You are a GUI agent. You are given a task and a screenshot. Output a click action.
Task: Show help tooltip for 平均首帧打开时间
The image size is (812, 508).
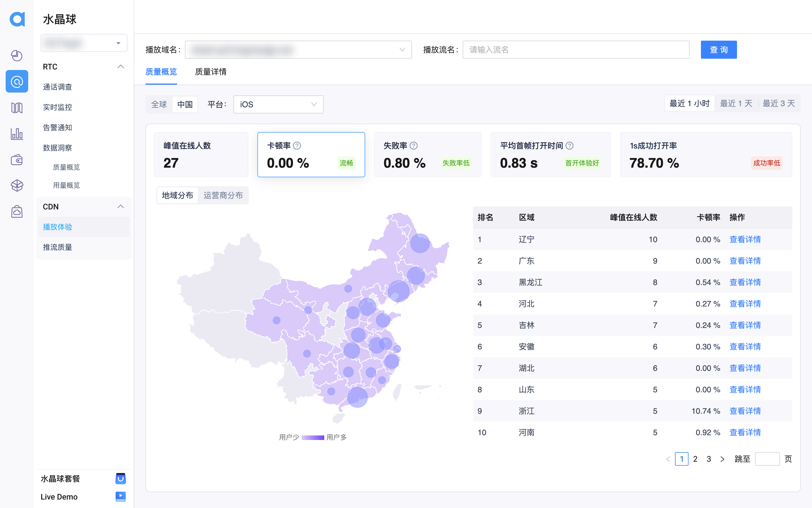(570, 145)
